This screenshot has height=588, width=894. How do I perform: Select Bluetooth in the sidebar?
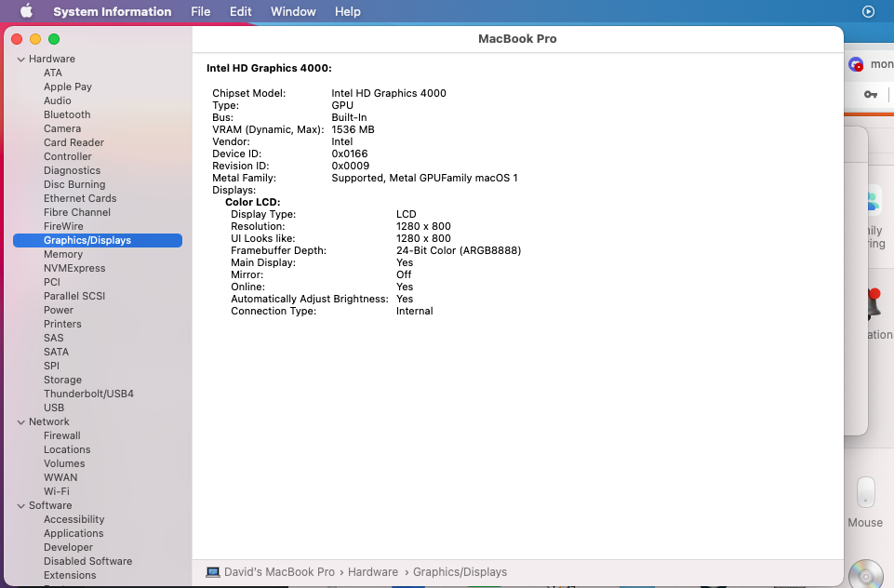click(x=67, y=114)
